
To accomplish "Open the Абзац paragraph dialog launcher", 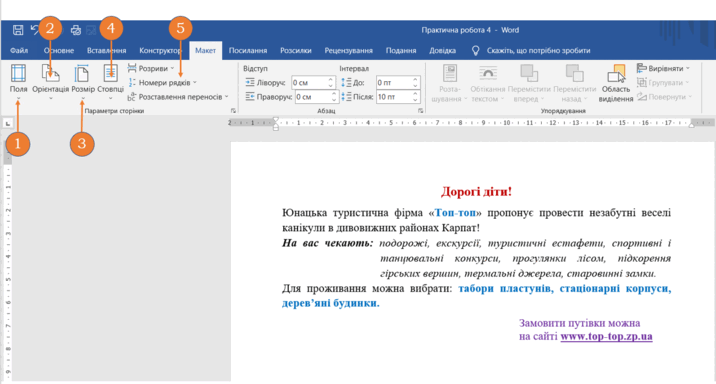I will (x=421, y=111).
